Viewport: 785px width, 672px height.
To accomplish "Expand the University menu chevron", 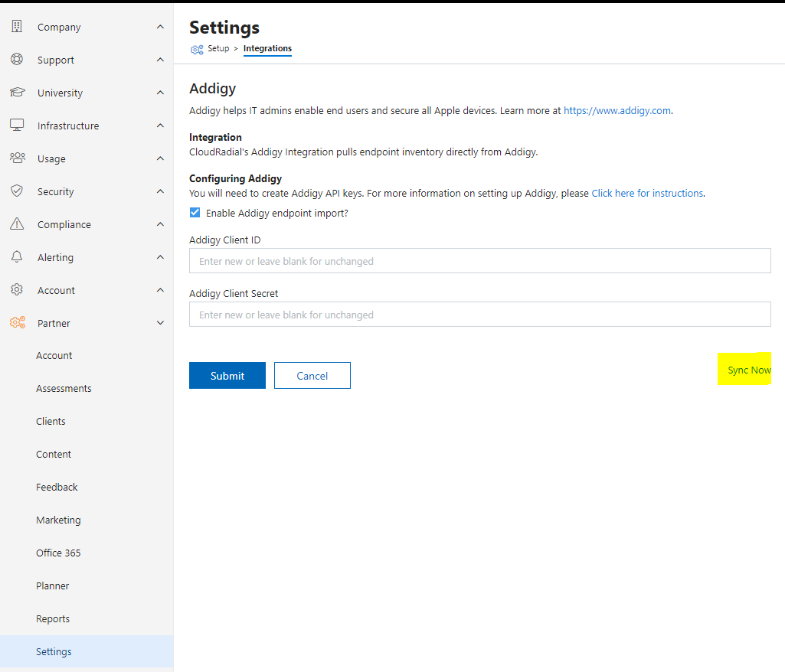I will coord(160,93).
